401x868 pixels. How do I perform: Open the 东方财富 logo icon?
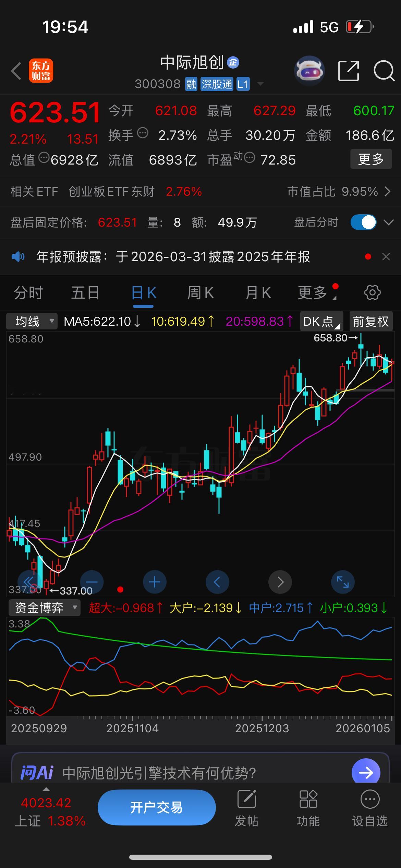point(41,71)
